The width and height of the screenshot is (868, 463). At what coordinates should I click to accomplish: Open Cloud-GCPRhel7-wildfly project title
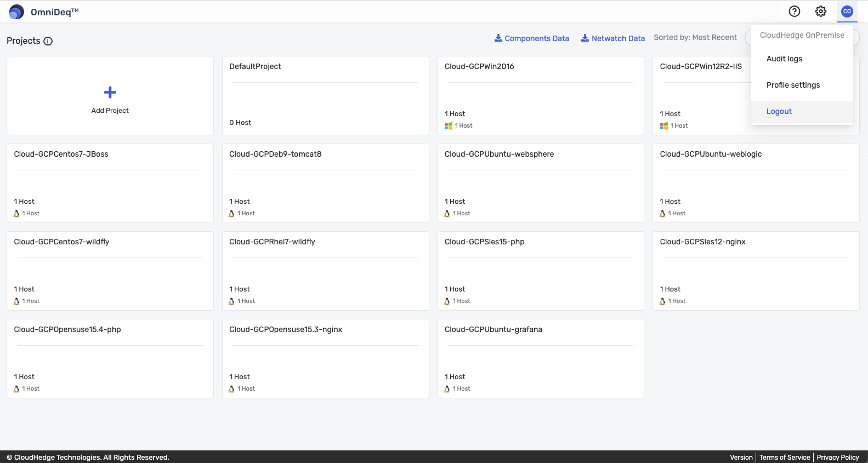click(272, 242)
